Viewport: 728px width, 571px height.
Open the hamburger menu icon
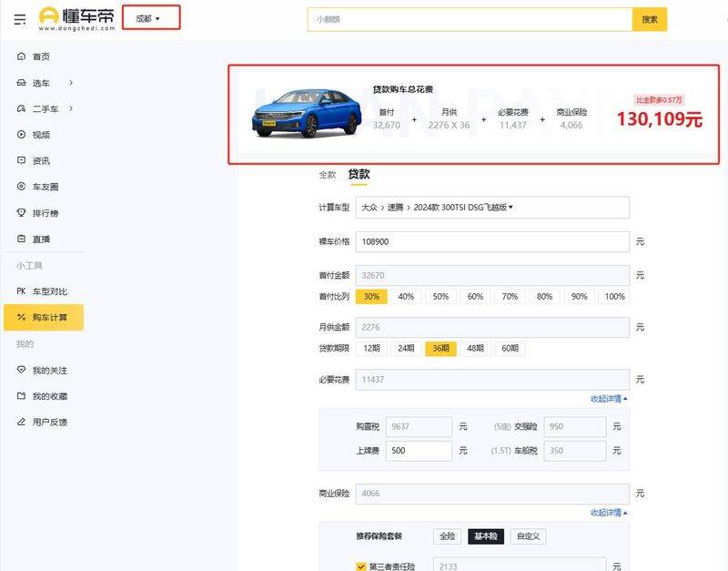(x=20, y=19)
